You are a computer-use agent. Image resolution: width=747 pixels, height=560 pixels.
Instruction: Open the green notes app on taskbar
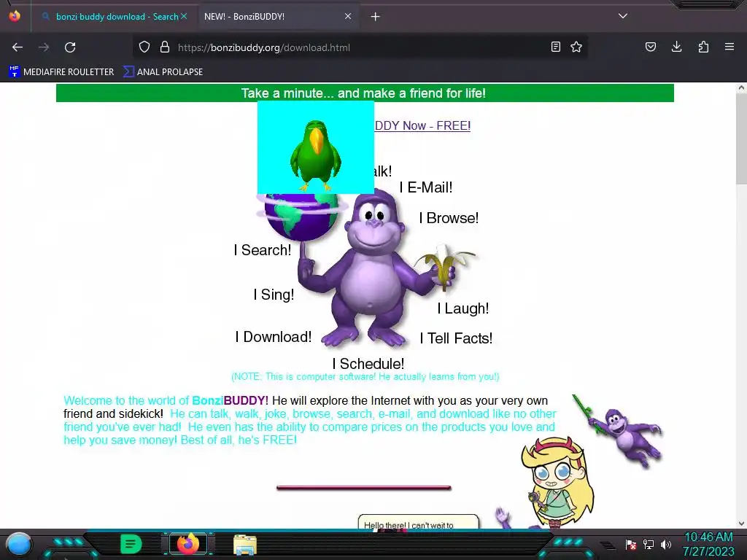point(131,544)
